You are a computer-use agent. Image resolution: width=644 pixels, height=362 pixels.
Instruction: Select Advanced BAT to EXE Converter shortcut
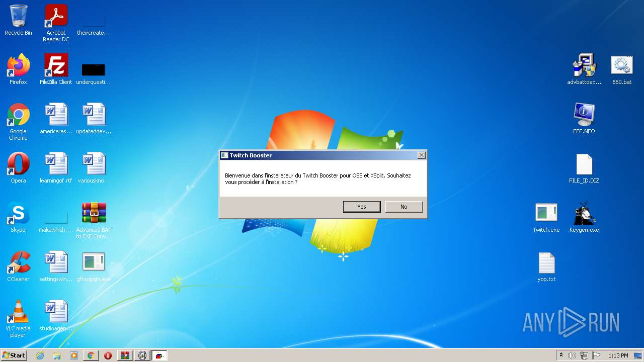coord(94,220)
